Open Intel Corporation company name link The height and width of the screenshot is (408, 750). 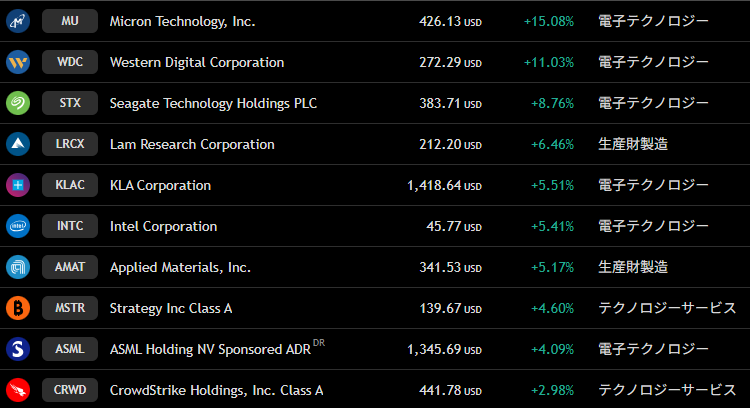click(x=163, y=226)
